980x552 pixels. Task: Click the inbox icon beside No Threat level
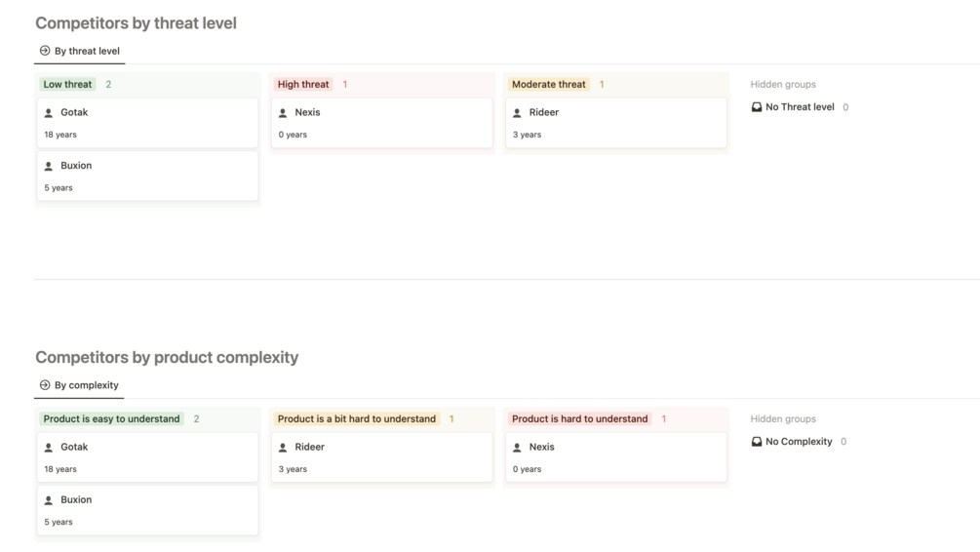click(x=757, y=107)
